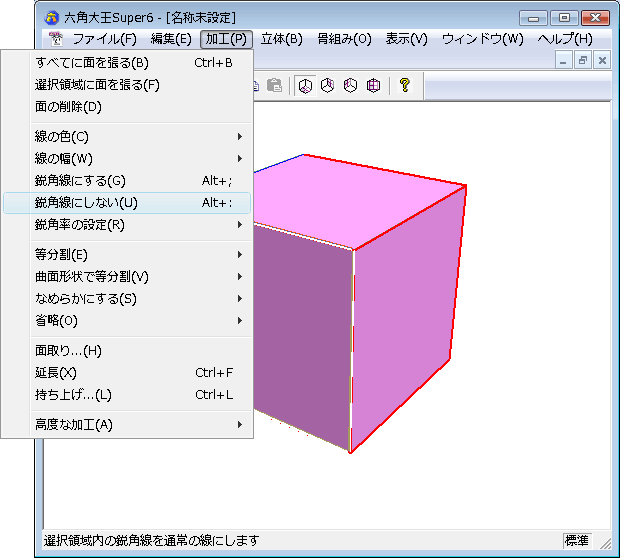
Task: Select the cube icon with bottom plane highlighted
Action: pos(305,85)
